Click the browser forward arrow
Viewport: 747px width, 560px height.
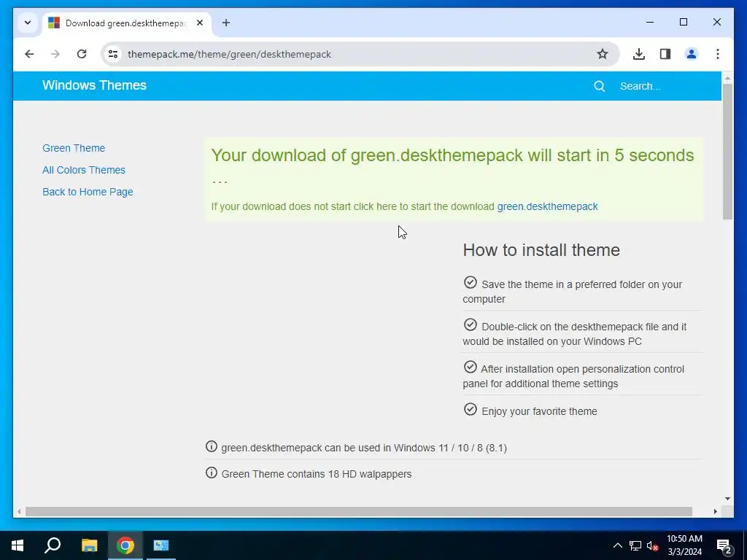[55, 54]
